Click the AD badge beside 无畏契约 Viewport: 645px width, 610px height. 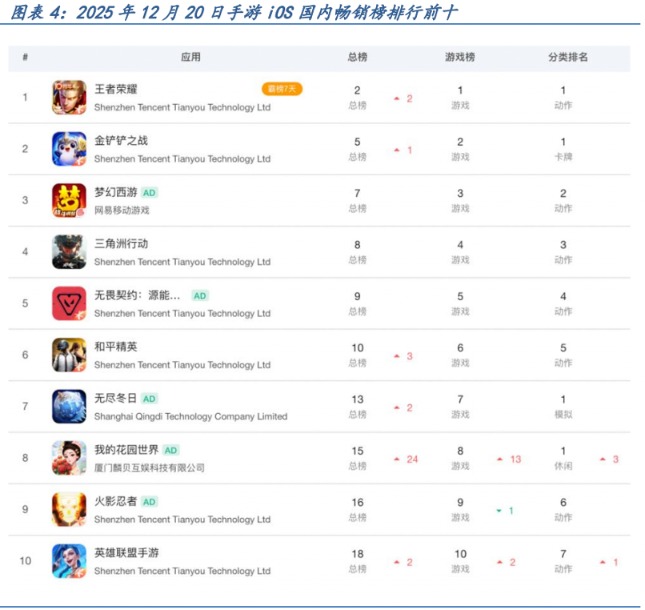tap(200, 296)
